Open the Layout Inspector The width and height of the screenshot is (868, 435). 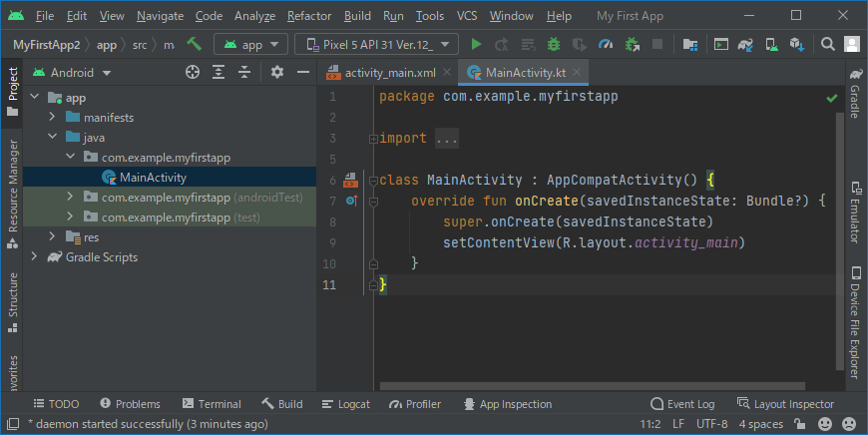click(x=785, y=404)
